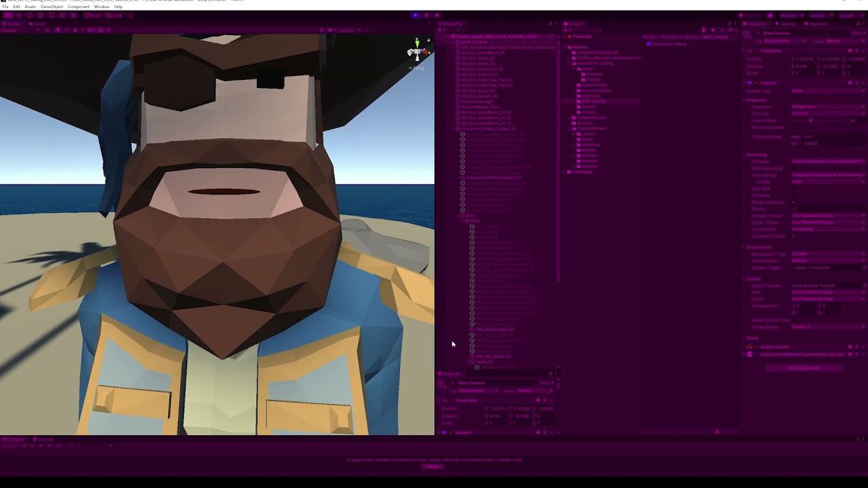The height and width of the screenshot is (488, 868).
Task: Select the Move tool in the toolbar
Action: click(18, 15)
